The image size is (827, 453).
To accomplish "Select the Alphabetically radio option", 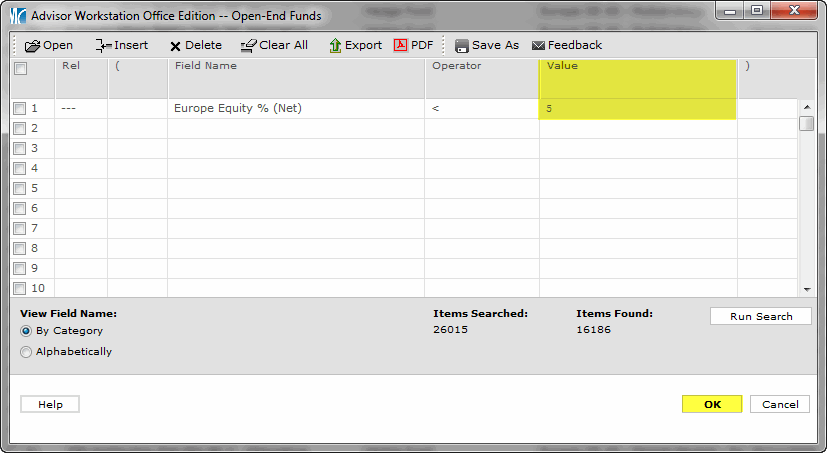I will point(26,352).
